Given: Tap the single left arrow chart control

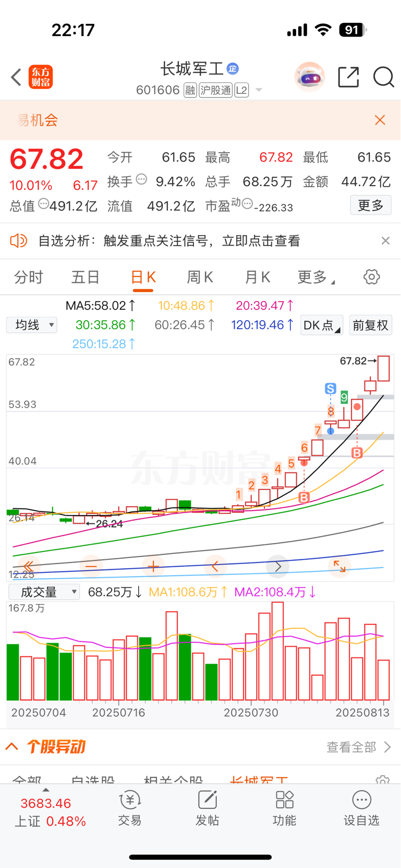Looking at the screenshot, I should click(215, 566).
